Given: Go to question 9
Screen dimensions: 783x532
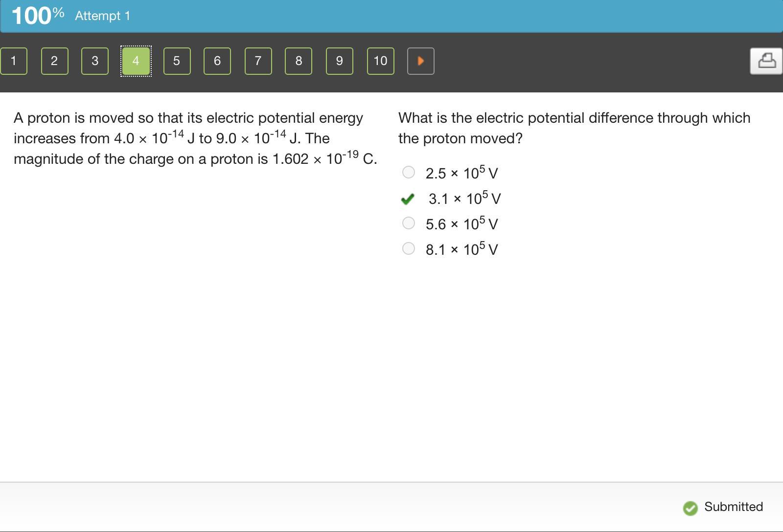Looking at the screenshot, I should (x=340, y=61).
